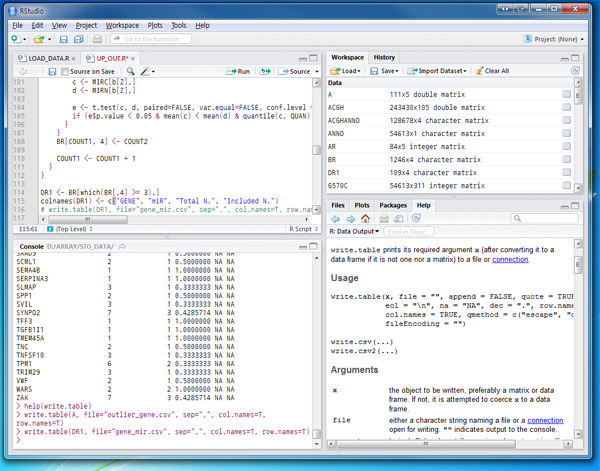Click the Help pane horizontal scrollbar thumb
The image size is (600, 471).
click(426, 444)
